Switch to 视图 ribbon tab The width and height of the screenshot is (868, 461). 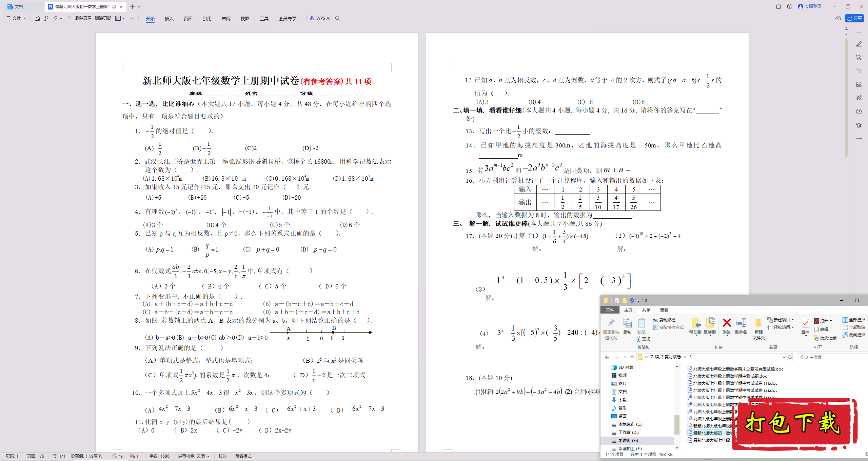tap(245, 19)
